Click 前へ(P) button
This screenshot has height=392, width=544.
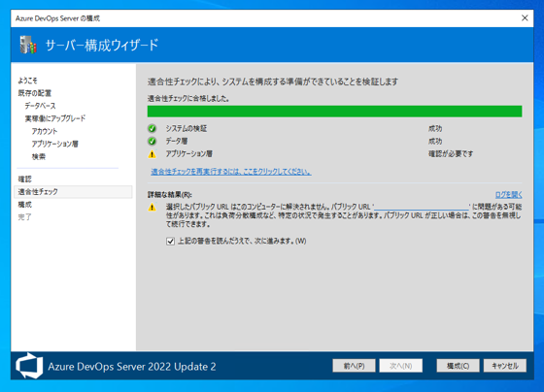(x=354, y=366)
